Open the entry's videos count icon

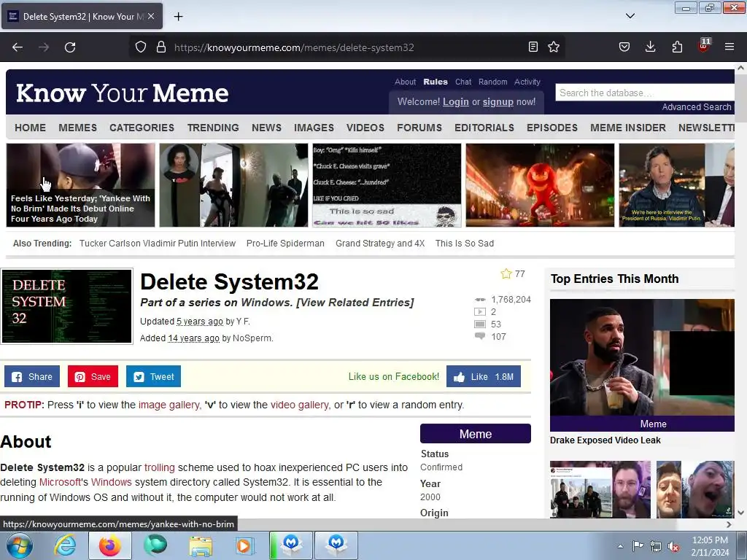480,312
